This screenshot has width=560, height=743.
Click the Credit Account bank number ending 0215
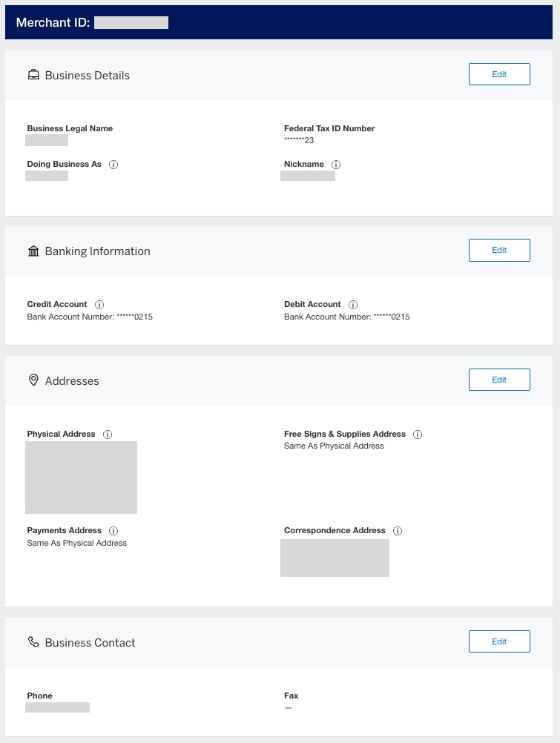click(90, 317)
